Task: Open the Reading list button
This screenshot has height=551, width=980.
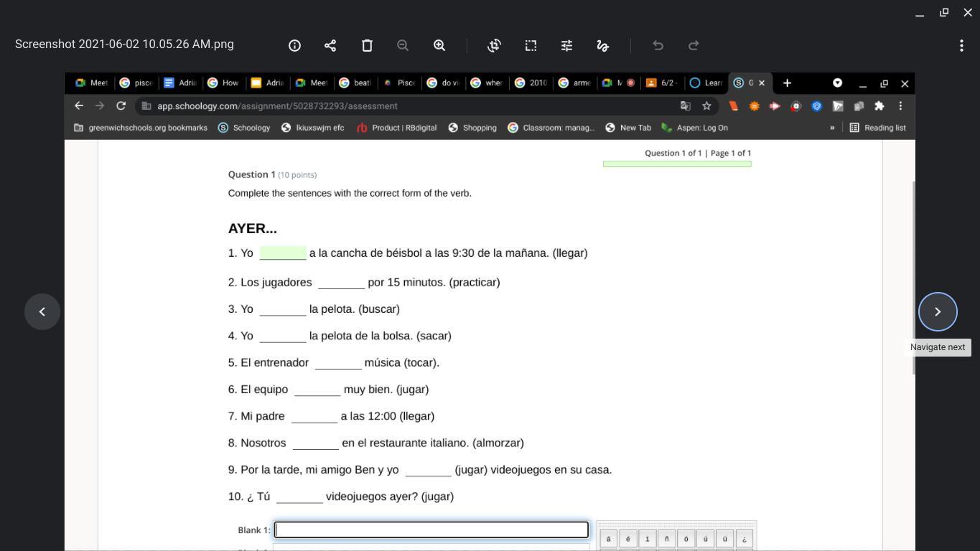Action: 877,128
